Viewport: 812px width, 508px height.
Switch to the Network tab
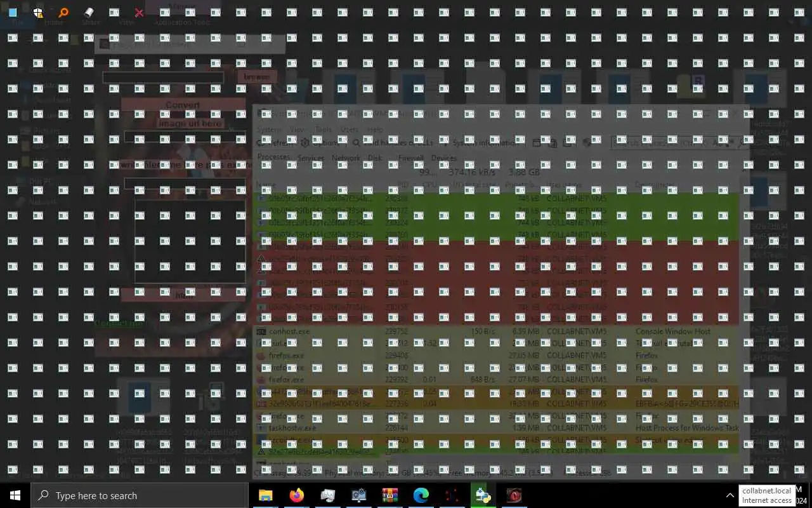click(x=346, y=158)
